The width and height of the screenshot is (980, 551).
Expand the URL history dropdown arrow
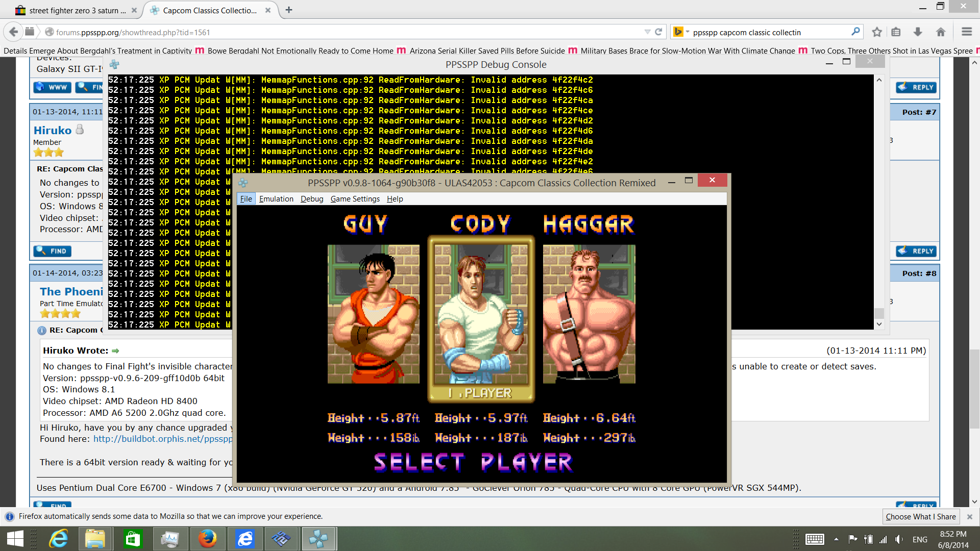tap(647, 32)
